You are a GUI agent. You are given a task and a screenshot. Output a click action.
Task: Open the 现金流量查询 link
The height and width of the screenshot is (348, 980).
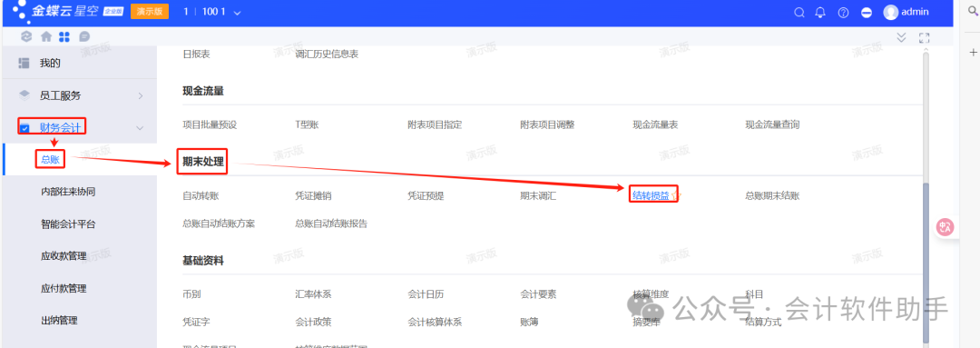[x=772, y=124]
